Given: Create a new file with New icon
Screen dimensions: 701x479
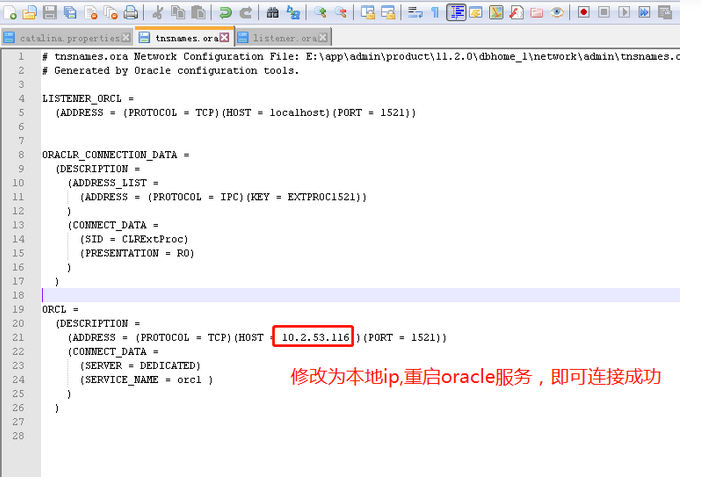Looking at the screenshot, I should click(x=10, y=13).
